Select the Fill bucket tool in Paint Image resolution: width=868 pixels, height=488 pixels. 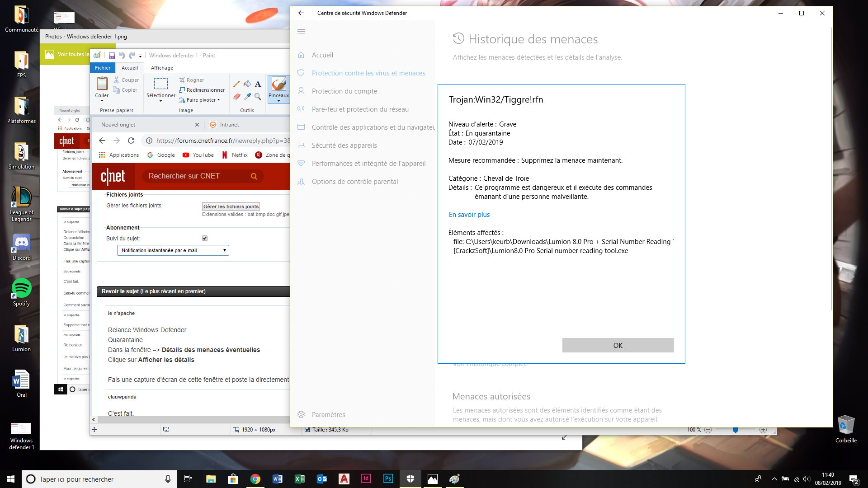[247, 84]
